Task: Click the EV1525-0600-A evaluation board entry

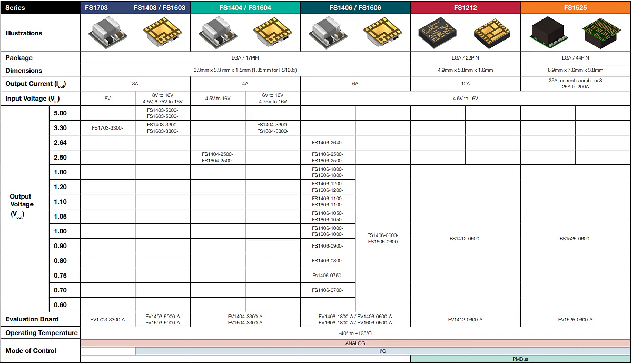Action: 575,319
